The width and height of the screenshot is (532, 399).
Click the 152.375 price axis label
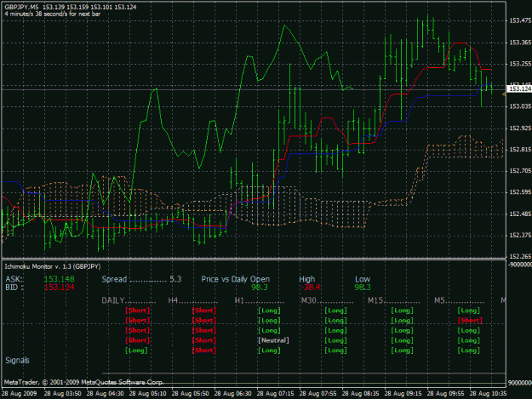tap(520, 236)
